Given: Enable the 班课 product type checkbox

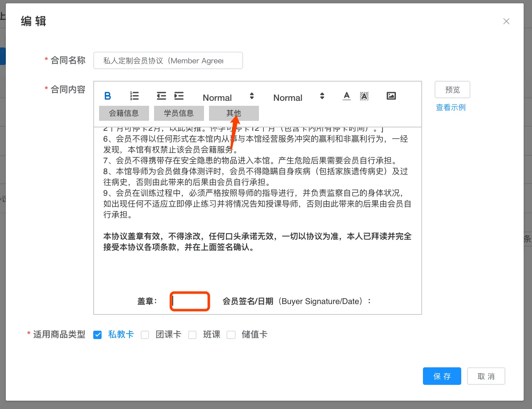Looking at the screenshot, I should [x=192, y=335].
